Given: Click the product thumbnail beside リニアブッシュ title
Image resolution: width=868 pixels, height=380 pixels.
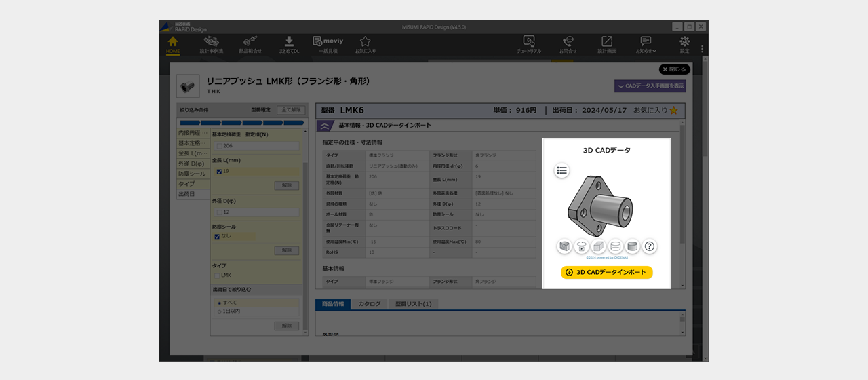Looking at the screenshot, I should (188, 86).
